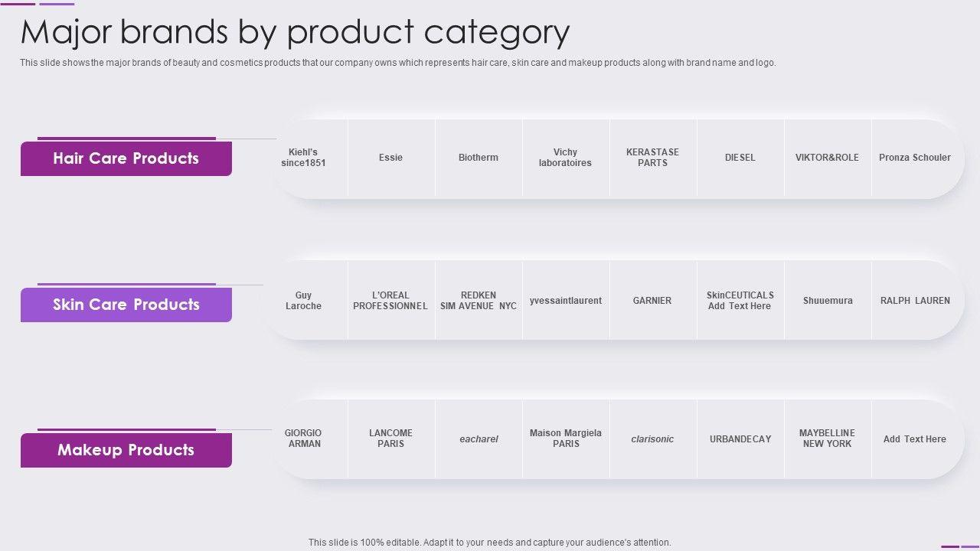Viewport: 980px width, 551px height.
Task: Click the Essie brand cell
Action: click(390, 158)
